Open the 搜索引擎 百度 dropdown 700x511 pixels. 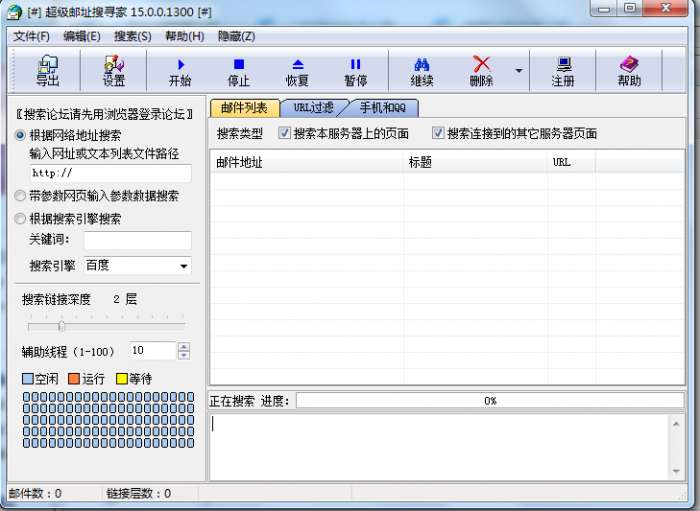point(138,266)
